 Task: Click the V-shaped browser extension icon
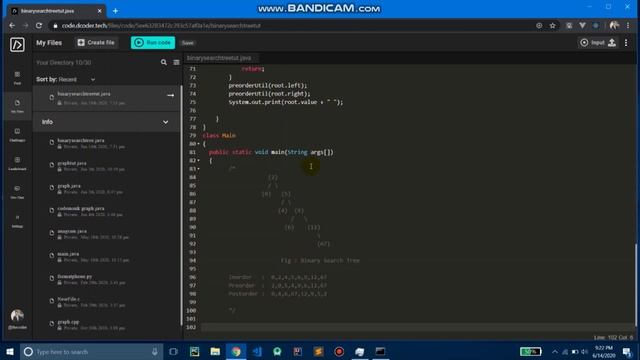[x=582, y=25]
